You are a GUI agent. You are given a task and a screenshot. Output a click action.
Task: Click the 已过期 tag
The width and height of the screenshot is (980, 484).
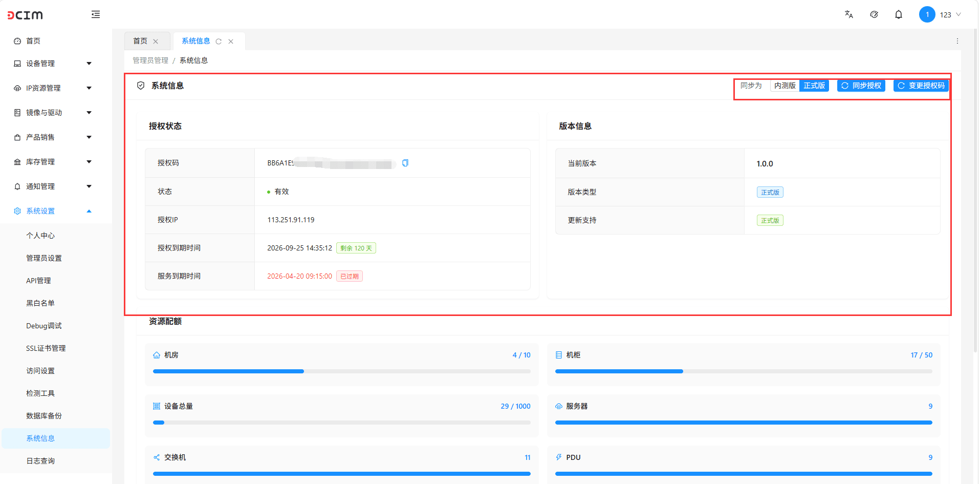point(350,276)
